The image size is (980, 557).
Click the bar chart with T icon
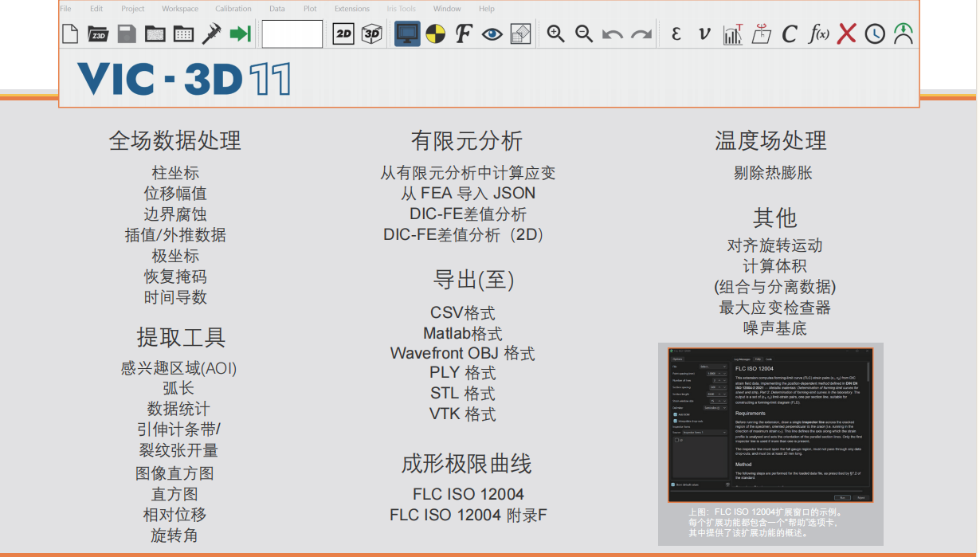click(x=733, y=34)
